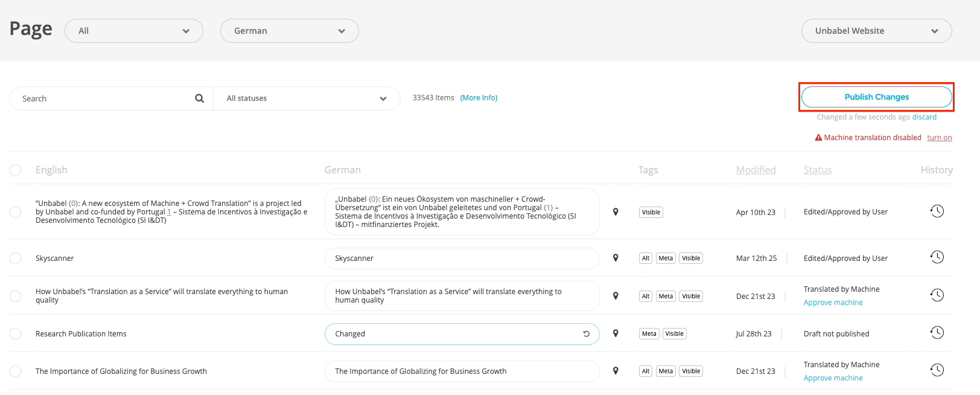This screenshot has width=980, height=395.
Task: Select the Skyscanner row checkbox
Action: (x=16, y=259)
